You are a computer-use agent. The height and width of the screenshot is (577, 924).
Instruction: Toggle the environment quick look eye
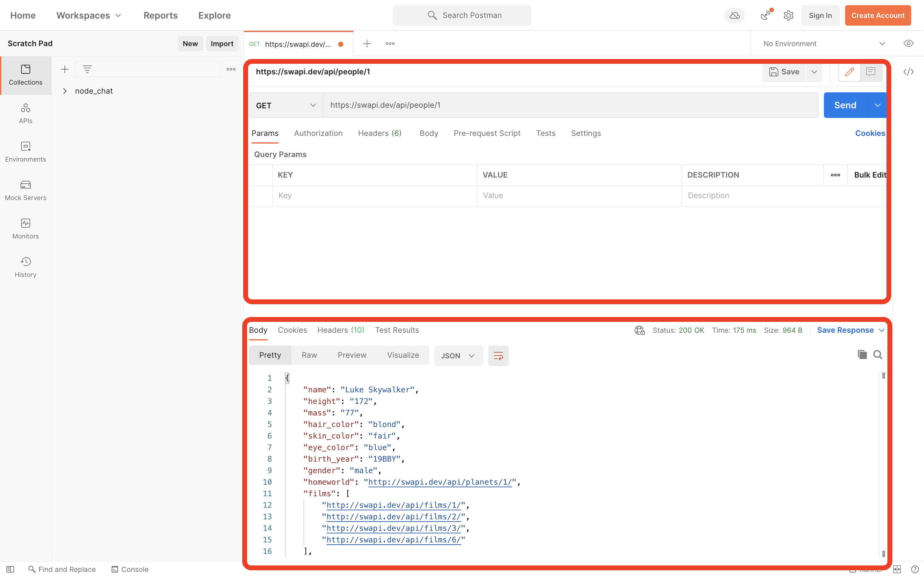click(908, 44)
